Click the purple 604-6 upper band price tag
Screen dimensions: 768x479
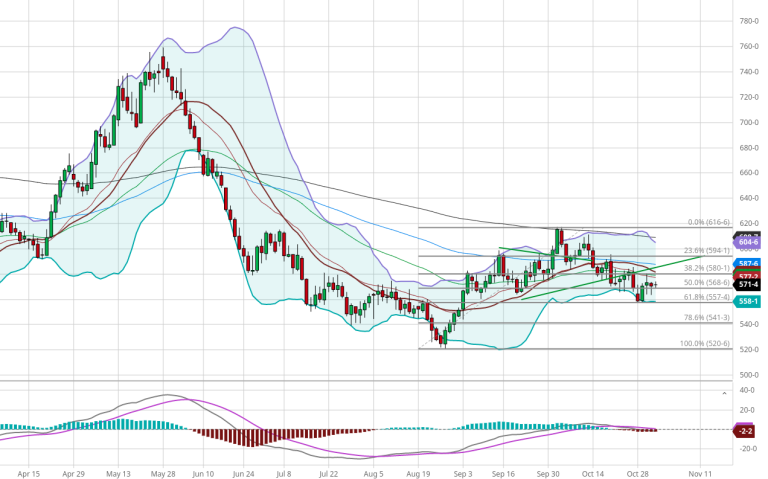[749, 242]
